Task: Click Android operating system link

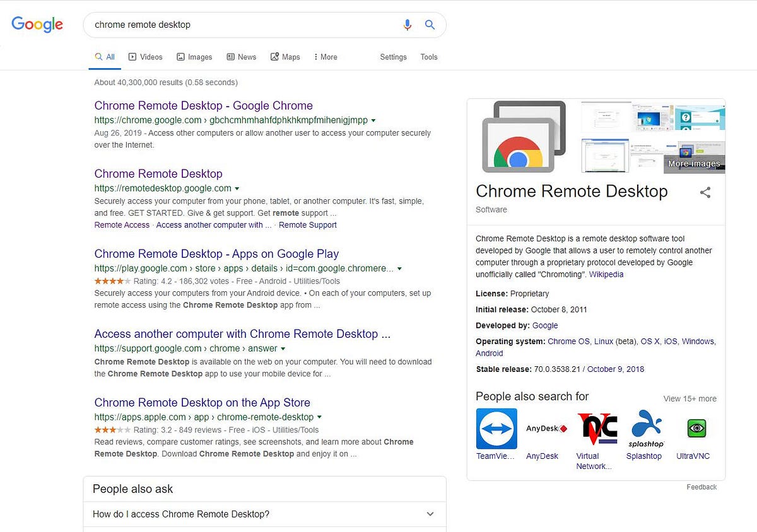Action: [x=490, y=353]
